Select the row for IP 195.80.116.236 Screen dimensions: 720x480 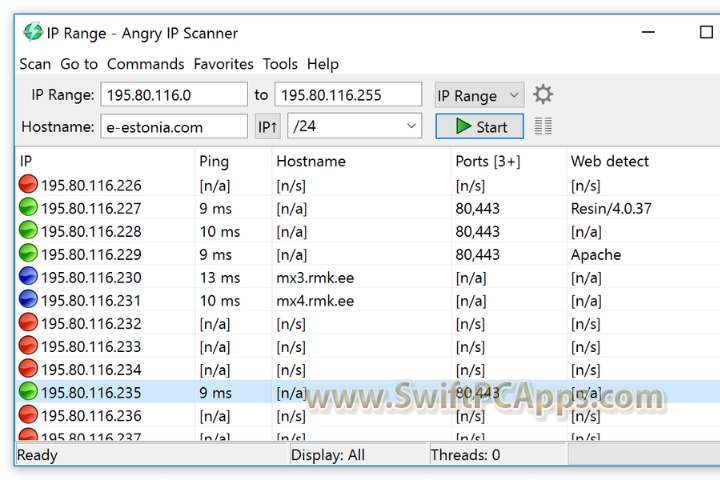click(368, 415)
